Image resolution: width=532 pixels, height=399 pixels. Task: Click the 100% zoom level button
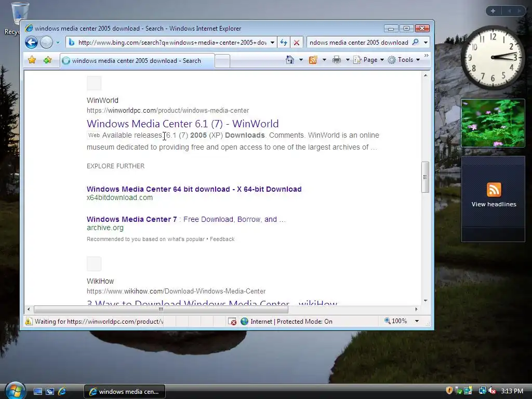[395, 321]
